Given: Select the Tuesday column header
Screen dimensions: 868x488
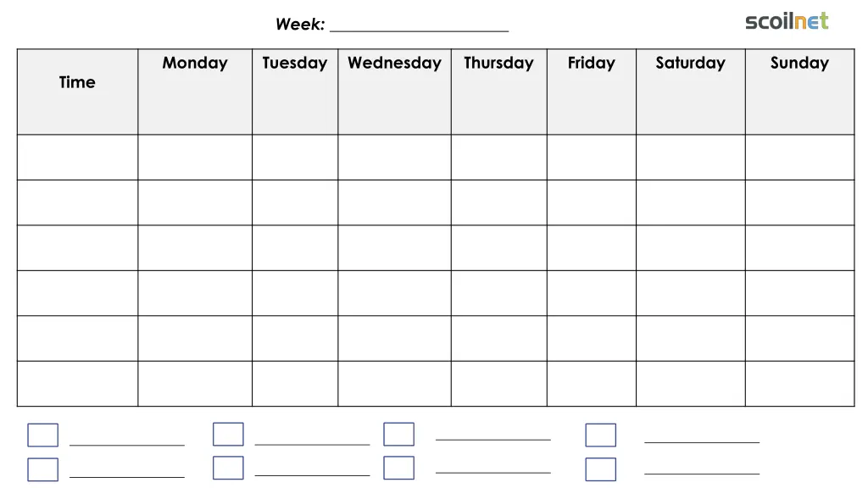Looking at the screenshot, I should [295, 91].
